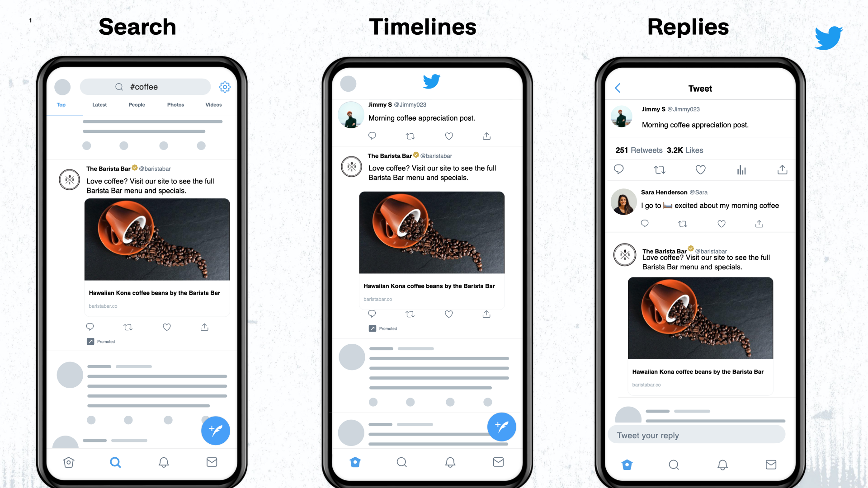Select the Photos tab in search results
The width and height of the screenshot is (868, 488).
(175, 105)
